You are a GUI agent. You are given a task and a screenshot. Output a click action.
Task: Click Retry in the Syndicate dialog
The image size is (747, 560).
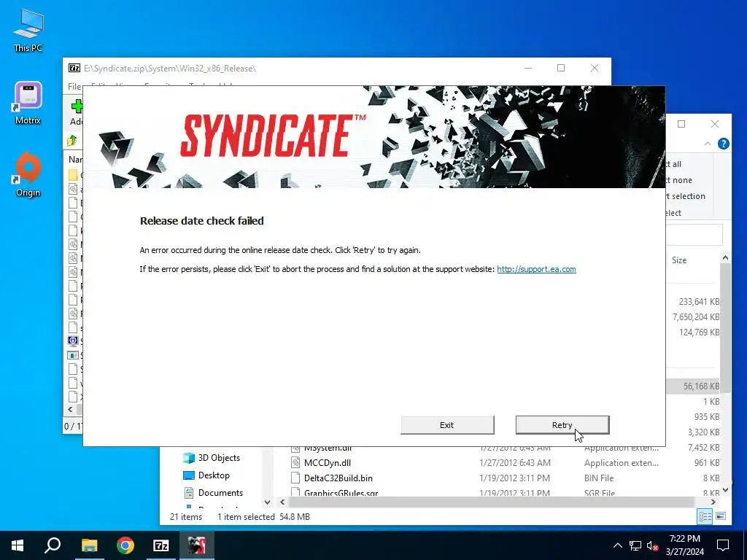(562, 425)
